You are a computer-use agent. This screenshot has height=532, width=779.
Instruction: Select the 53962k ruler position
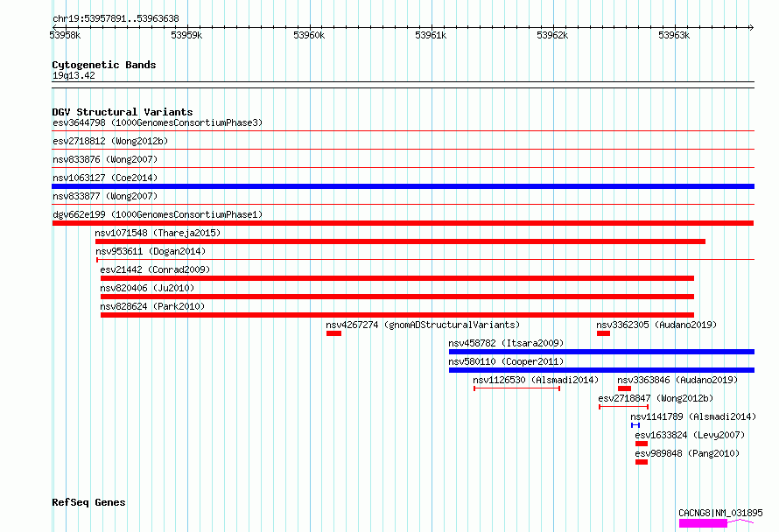pyautogui.click(x=552, y=35)
